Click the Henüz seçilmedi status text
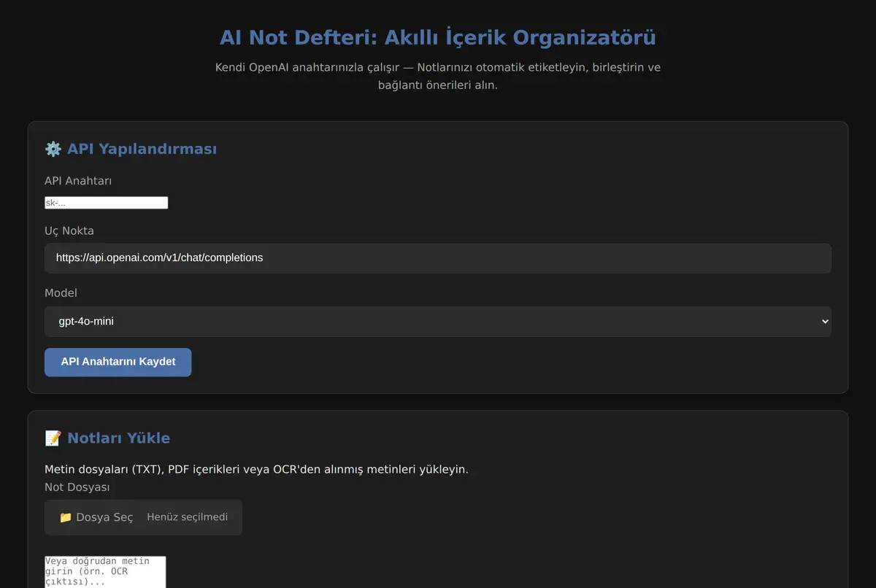The height and width of the screenshot is (588, 876). click(187, 517)
